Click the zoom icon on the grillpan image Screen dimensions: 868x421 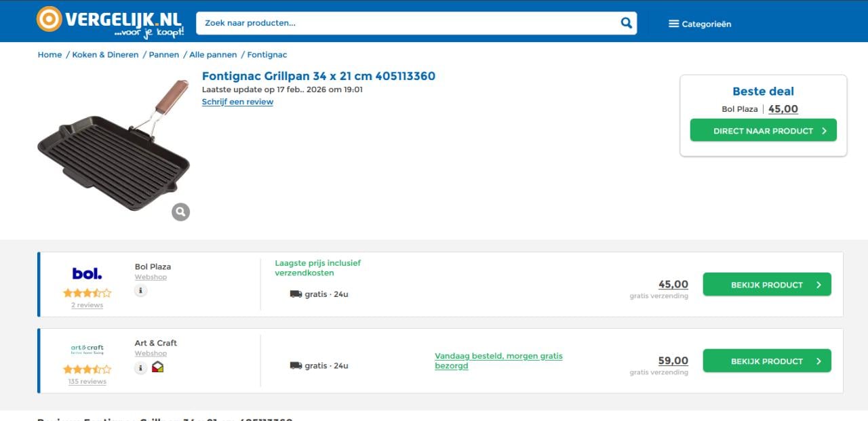[x=180, y=212]
